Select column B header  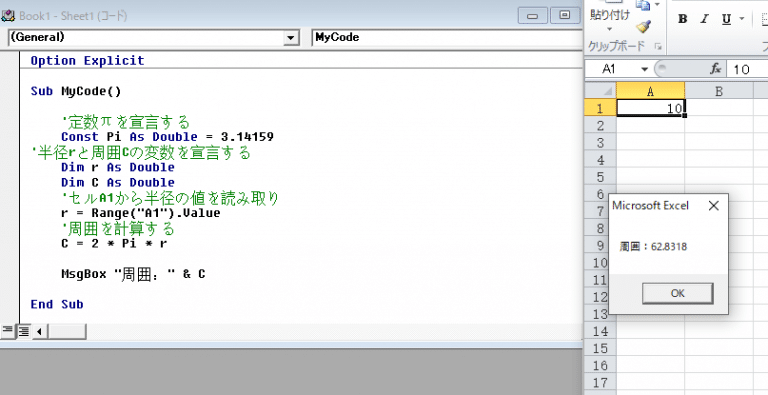pos(719,91)
